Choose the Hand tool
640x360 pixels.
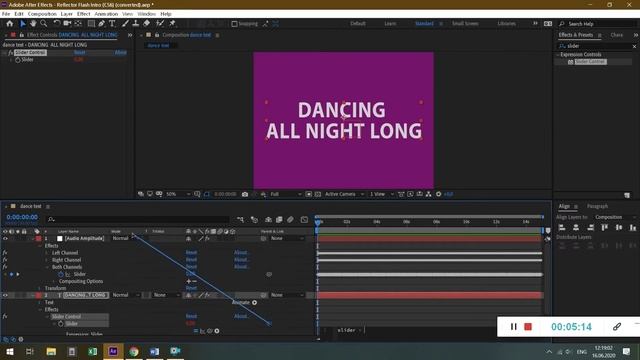33,24
